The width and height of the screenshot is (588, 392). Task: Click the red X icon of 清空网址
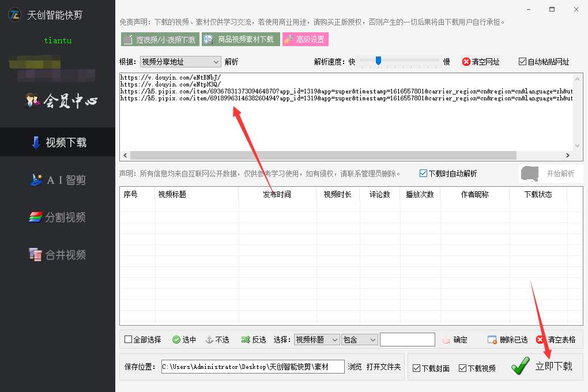[x=466, y=62]
